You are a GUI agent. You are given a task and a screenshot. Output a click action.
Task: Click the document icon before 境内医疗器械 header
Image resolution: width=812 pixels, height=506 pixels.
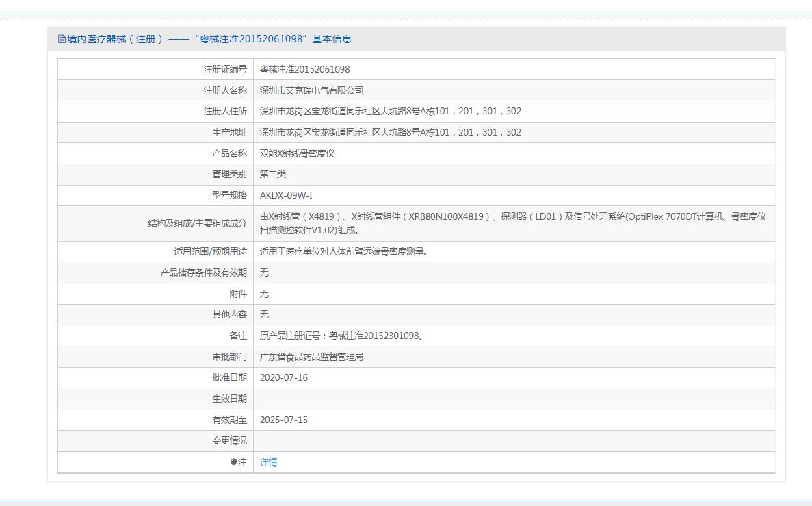coord(62,39)
